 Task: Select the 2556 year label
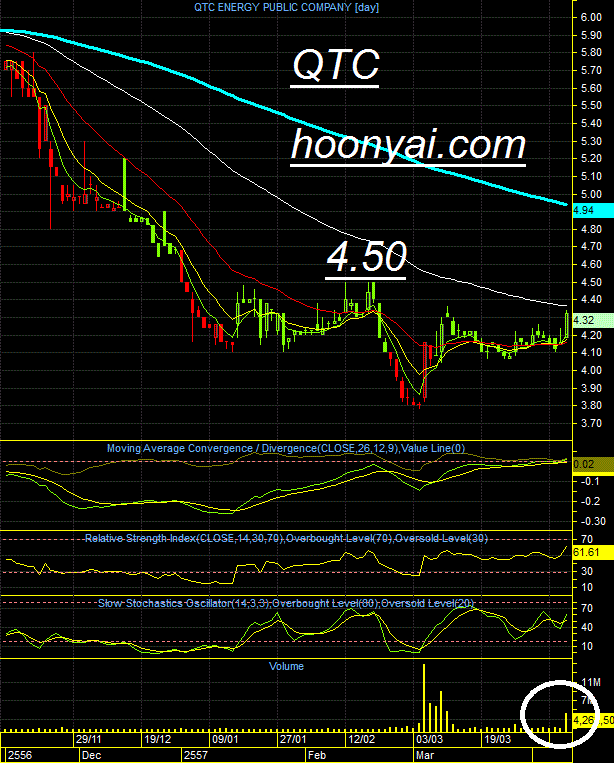coord(20,756)
